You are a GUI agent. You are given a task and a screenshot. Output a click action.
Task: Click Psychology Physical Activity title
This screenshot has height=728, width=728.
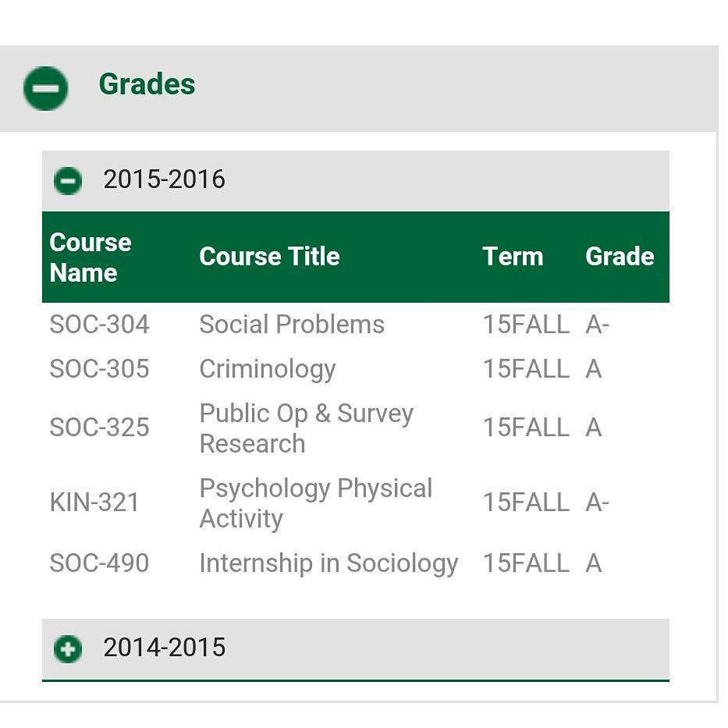pos(316,503)
